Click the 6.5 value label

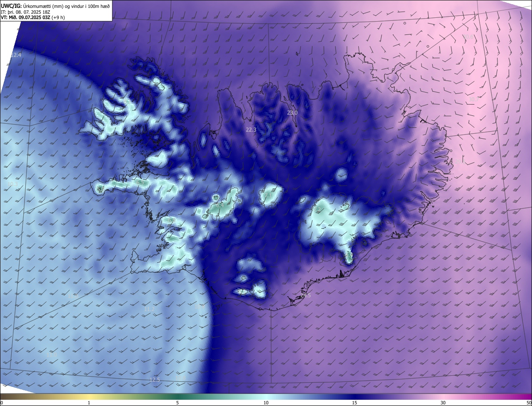pos(141,182)
